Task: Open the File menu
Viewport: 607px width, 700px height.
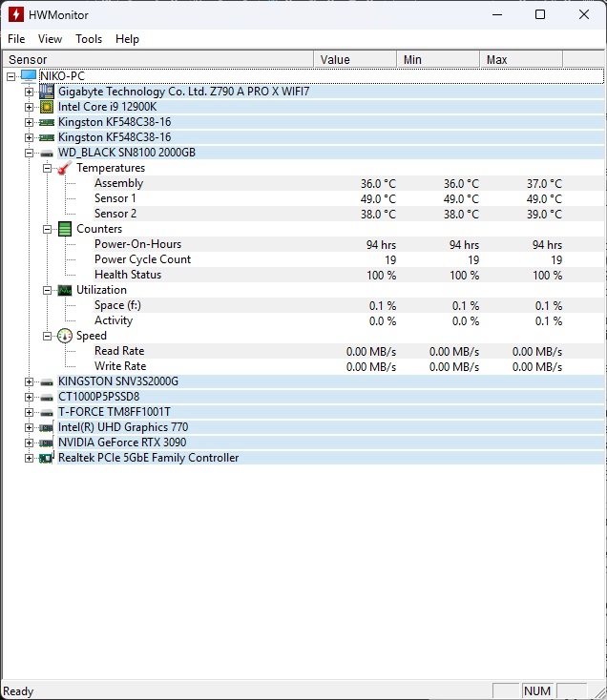Action: (16, 39)
